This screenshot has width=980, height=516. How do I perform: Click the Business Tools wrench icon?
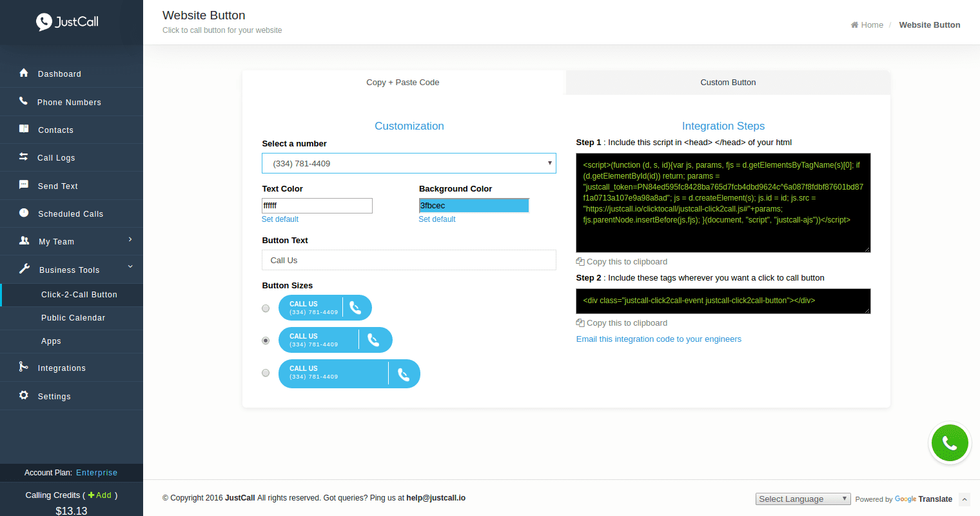pyautogui.click(x=24, y=268)
